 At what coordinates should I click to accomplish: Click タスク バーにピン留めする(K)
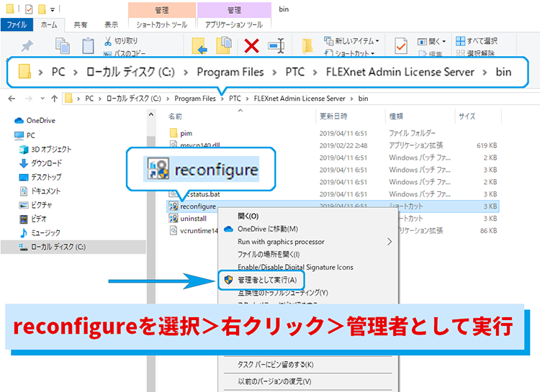(x=275, y=365)
